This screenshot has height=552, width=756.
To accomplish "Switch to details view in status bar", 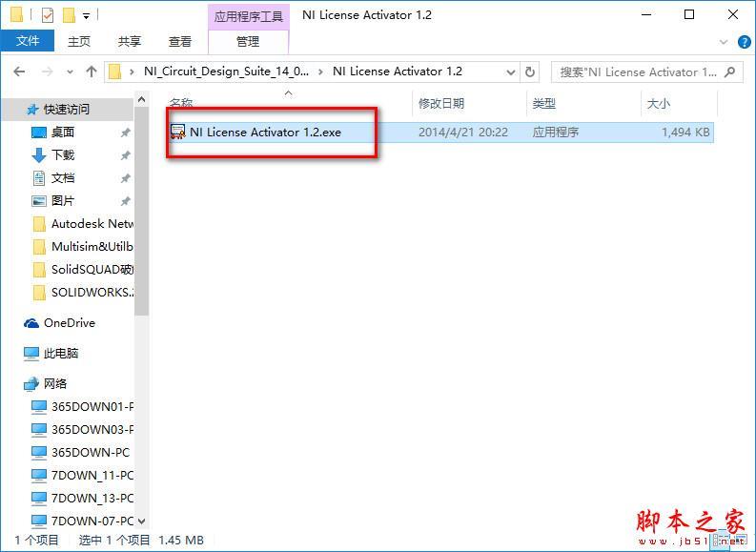I will pos(722,540).
